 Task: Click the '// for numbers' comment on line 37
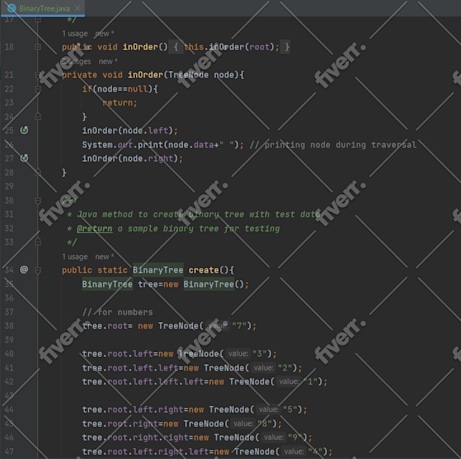pos(118,312)
